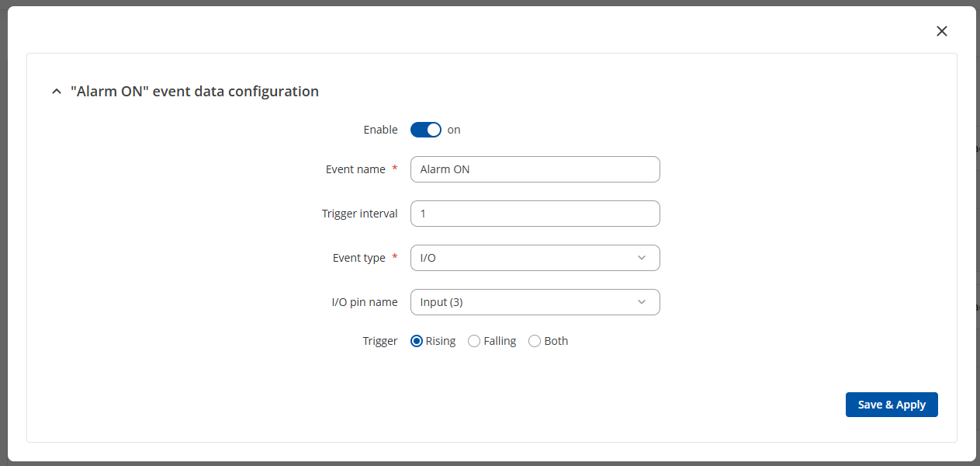This screenshot has width=980, height=466.
Task: Click the "Alarm ON" event data configuration heading
Action: click(194, 92)
